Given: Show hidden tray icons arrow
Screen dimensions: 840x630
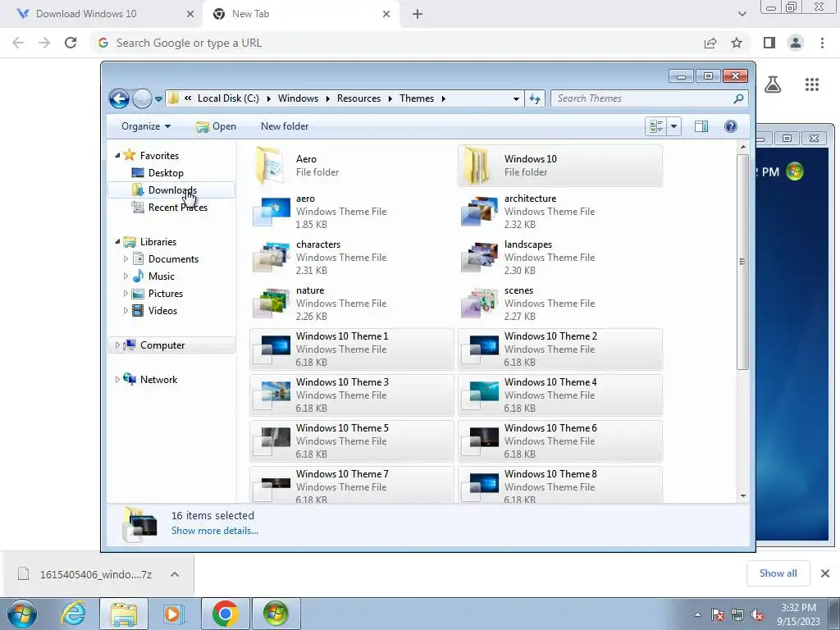Looking at the screenshot, I should click(x=697, y=614).
